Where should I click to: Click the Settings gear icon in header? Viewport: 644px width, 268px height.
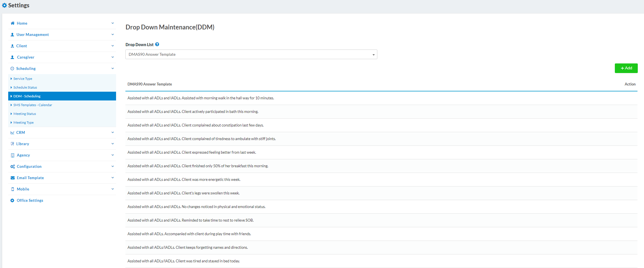tap(4, 5)
